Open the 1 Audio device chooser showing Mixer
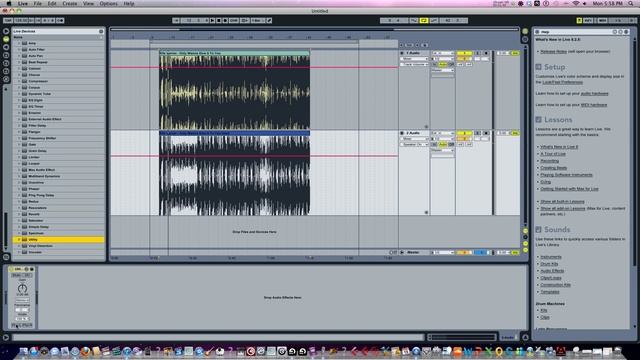This screenshot has height=360, width=640. pyautogui.click(x=414, y=59)
